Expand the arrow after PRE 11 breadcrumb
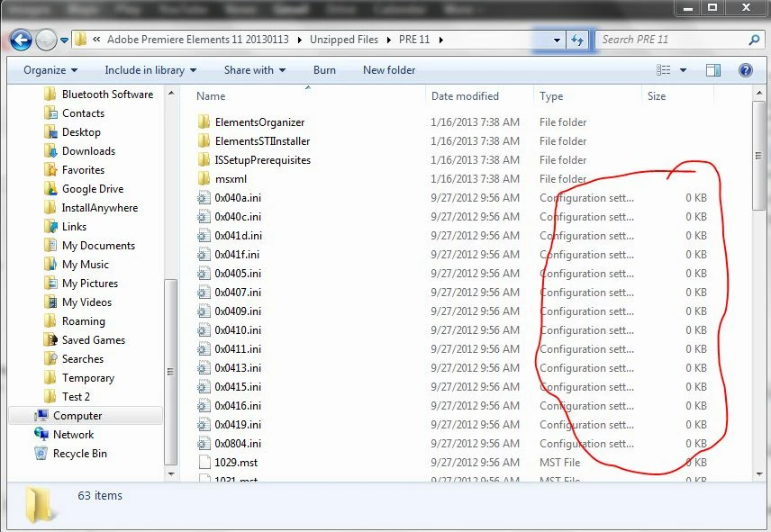The width and height of the screenshot is (771, 532). click(x=440, y=41)
